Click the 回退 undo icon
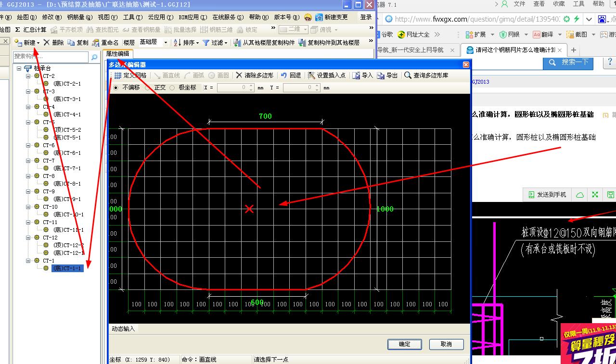Image resolution: width=616 pixels, height=364 pixels. click(x=284, y=75)
